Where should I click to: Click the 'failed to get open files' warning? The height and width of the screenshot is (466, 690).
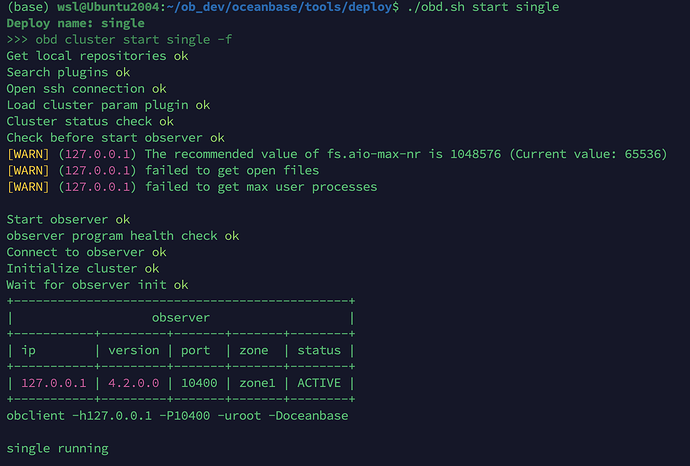[x=232, y=170]
